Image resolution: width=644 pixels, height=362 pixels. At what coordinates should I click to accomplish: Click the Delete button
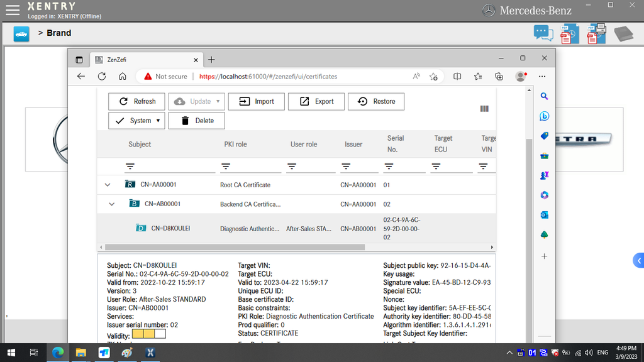[197, 121]
